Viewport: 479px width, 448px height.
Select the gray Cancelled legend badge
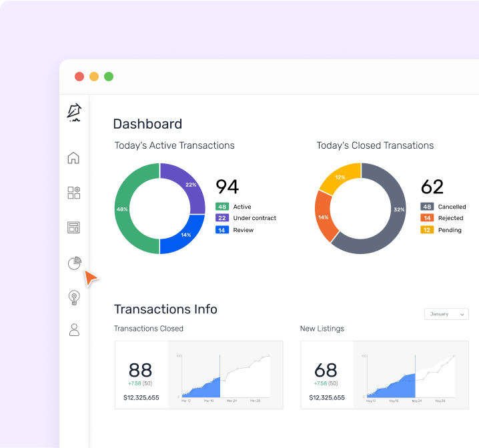427,207
